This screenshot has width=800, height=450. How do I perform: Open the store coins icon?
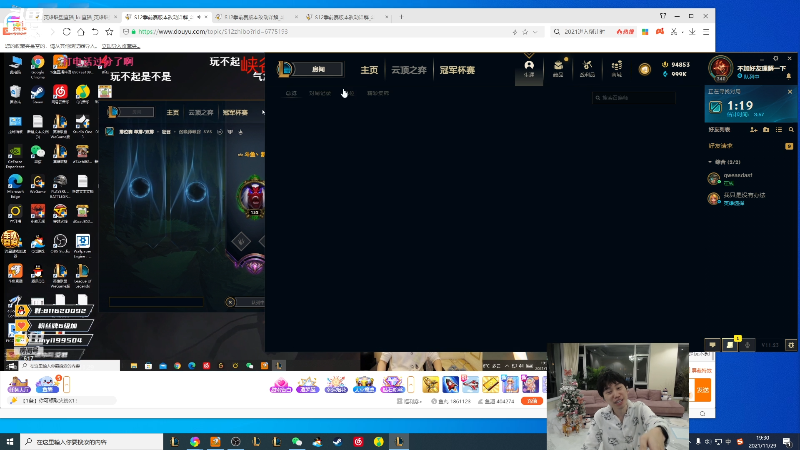616,68
